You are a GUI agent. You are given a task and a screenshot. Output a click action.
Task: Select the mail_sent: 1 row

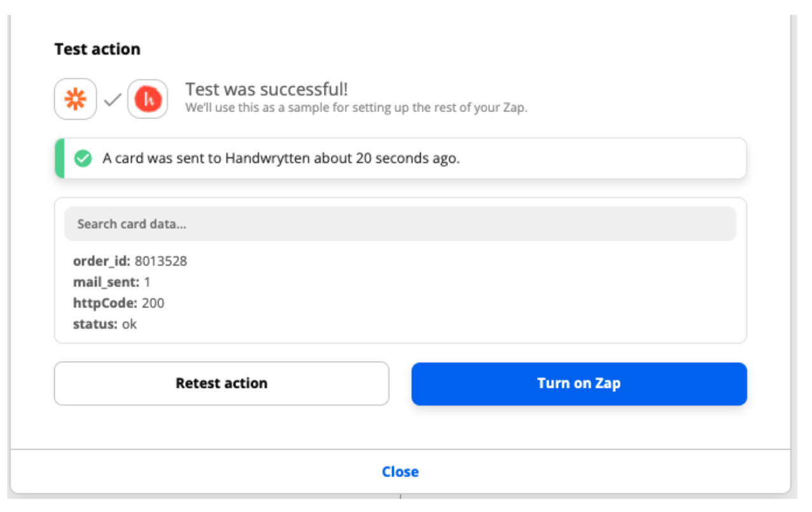coord(112,282)
